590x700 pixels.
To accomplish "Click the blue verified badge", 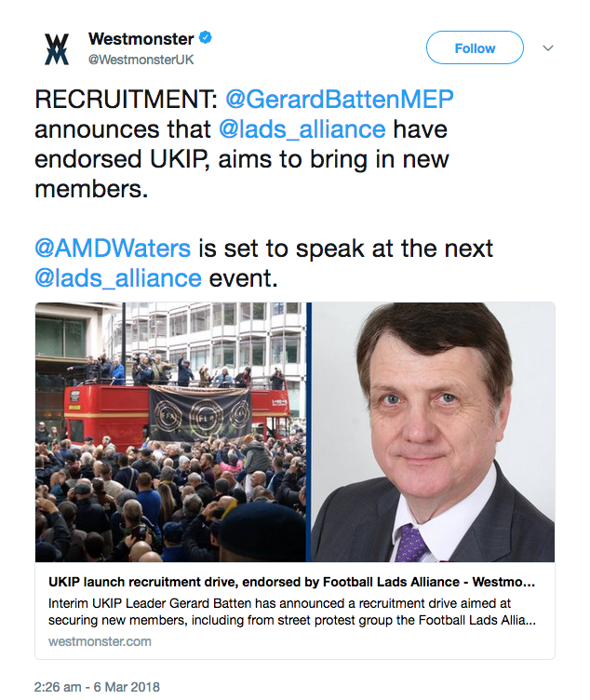I will (x=207, y=39).
